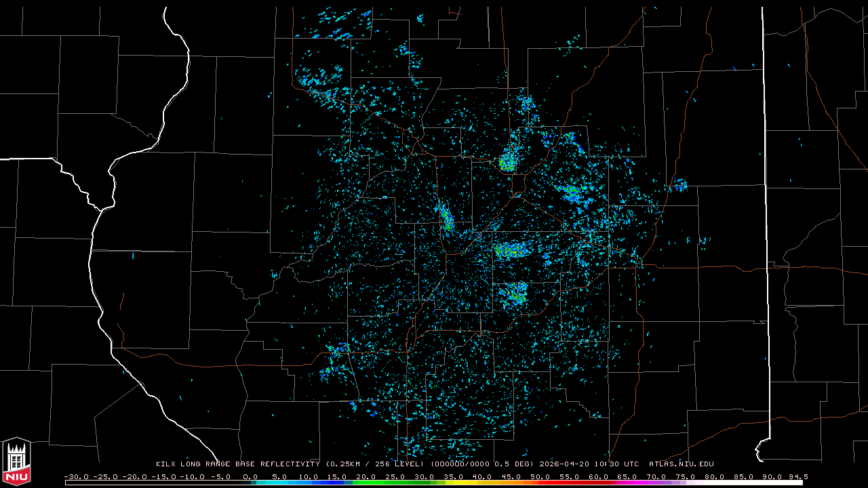Viewport: 868px width, 488px height.
Task: Select the green echo cell southeast of the radar center
Action: (517, 295)
